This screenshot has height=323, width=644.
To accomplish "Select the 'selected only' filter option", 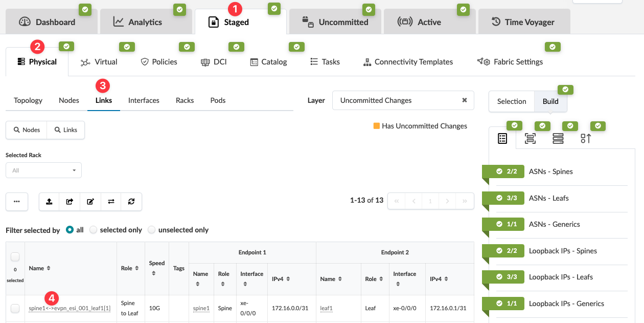I will (93, 230).
